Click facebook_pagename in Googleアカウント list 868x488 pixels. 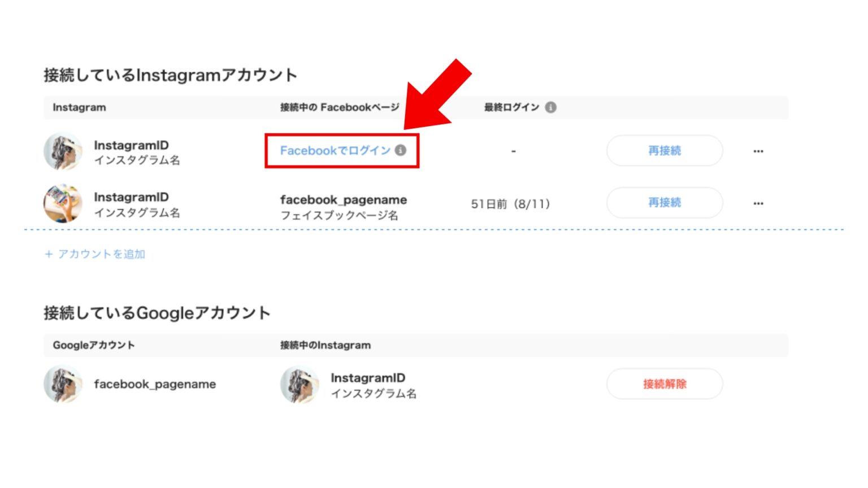pyautogui.click(x=155, y=384)
